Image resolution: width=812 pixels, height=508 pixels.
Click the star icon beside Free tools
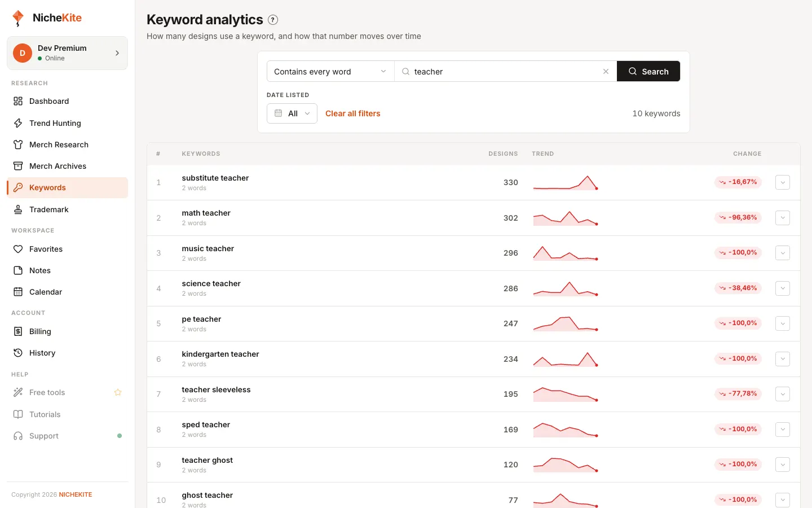coord(118,392)
